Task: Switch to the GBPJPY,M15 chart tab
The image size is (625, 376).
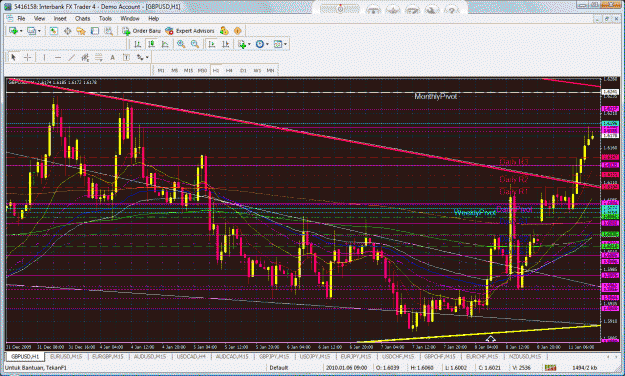Action: 274,356
